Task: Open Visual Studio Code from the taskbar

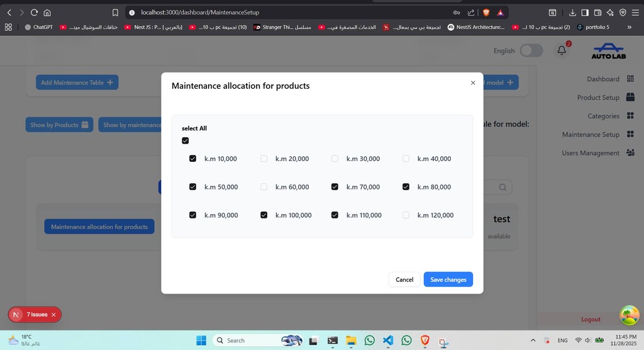Action: point(388,341)
